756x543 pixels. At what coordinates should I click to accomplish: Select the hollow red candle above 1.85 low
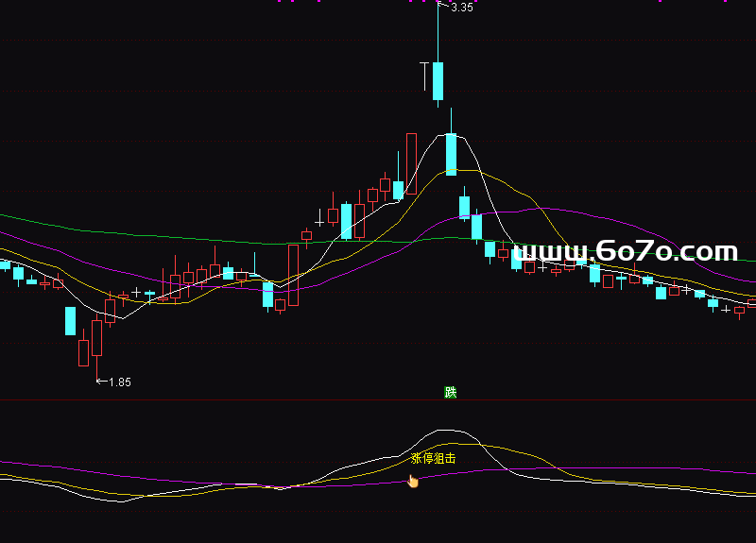[x=96, y=337]
